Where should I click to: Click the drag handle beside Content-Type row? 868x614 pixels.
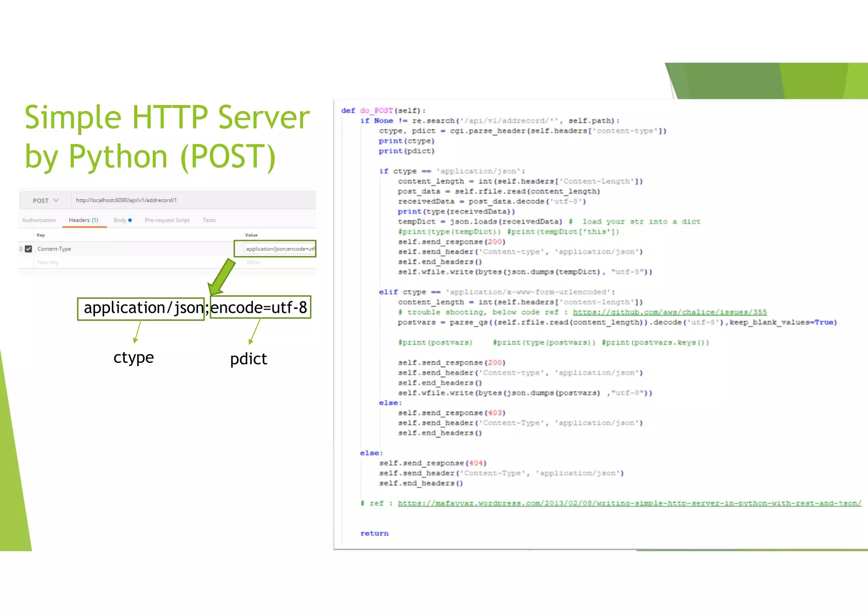[21, 249]
